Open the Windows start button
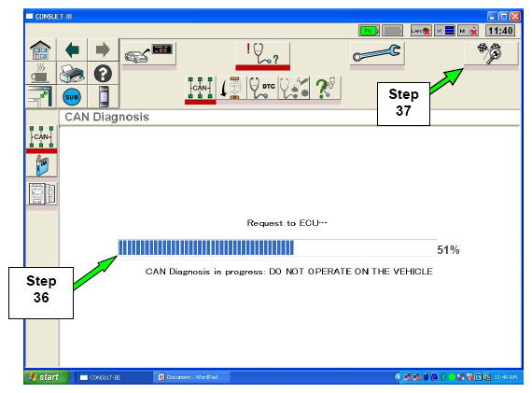 (x=46, y=377)
